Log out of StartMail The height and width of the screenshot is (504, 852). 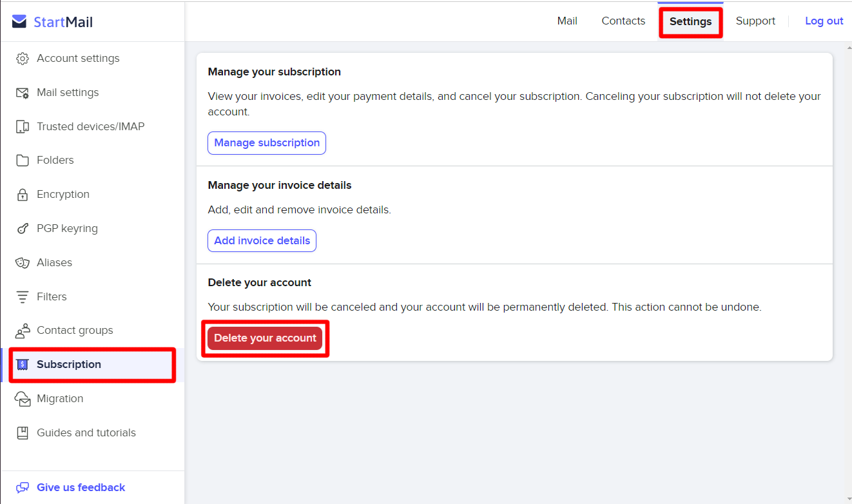pyautogui.click(x=824, y=21)
